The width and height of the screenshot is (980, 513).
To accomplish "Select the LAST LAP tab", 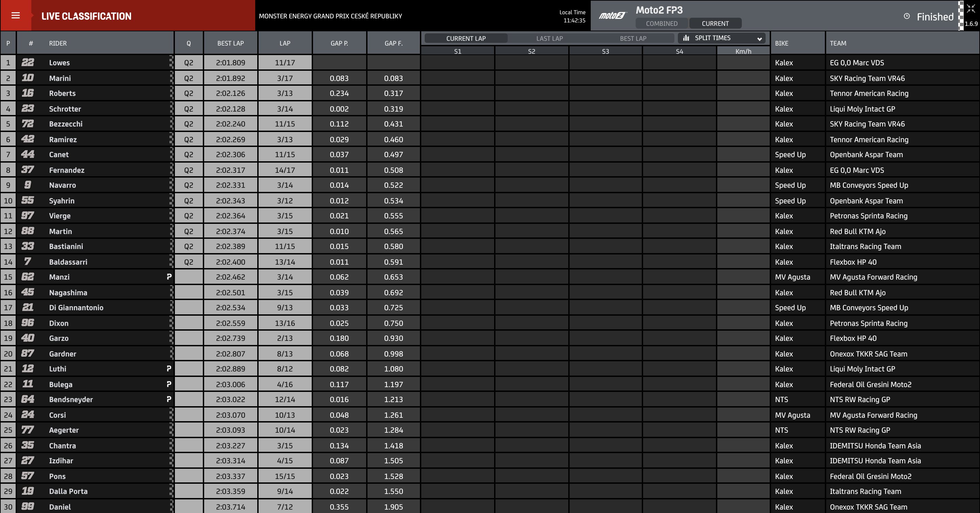I will 549,38.
